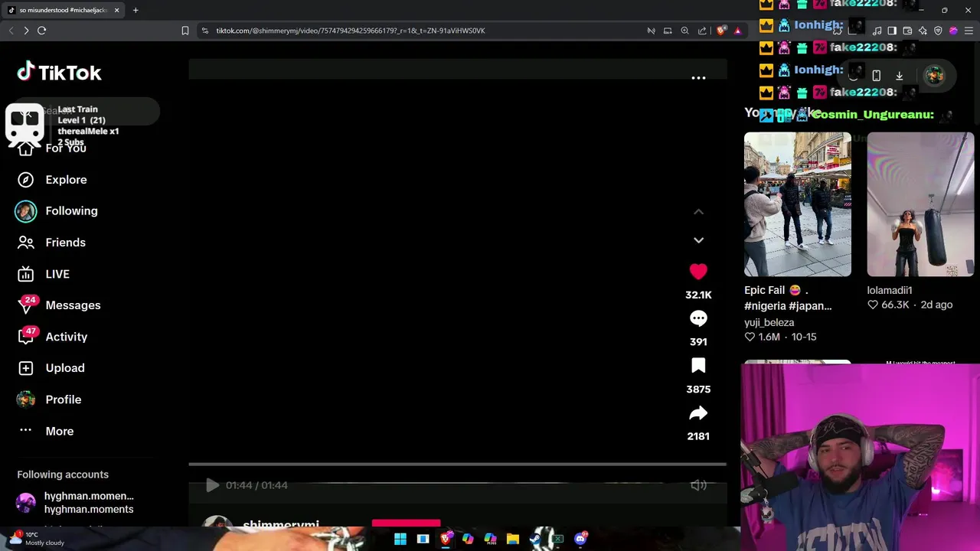Image resolution: width=980 pixels, height=551 pixels.
Task: Open hyghman.moments following account
Action: [x=75, y=503]
